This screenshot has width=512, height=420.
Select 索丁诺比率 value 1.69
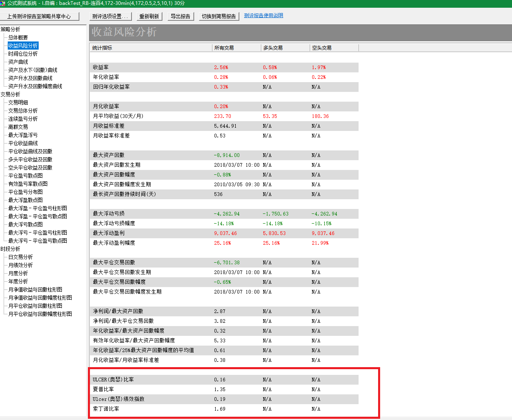coord(220,409)
